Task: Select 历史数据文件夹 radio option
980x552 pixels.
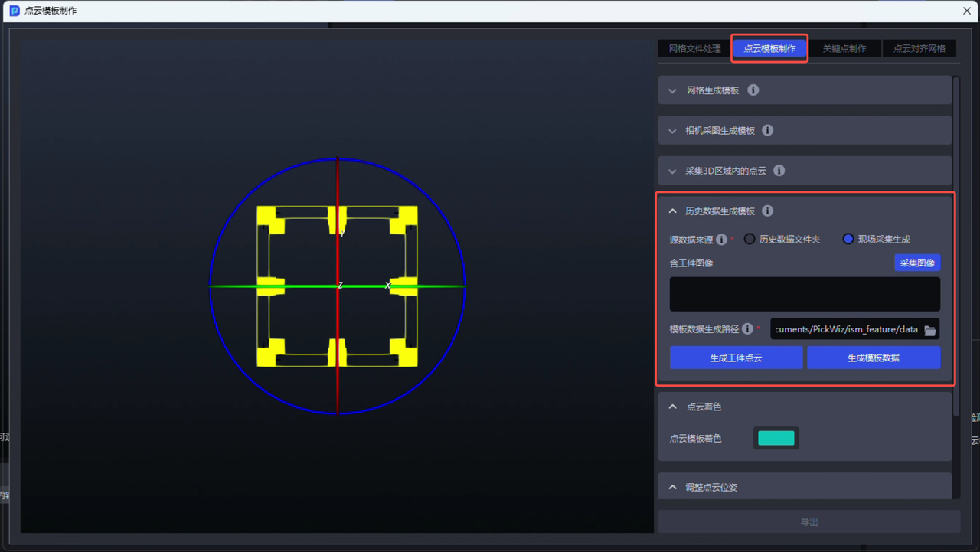Action: [750, 240]
